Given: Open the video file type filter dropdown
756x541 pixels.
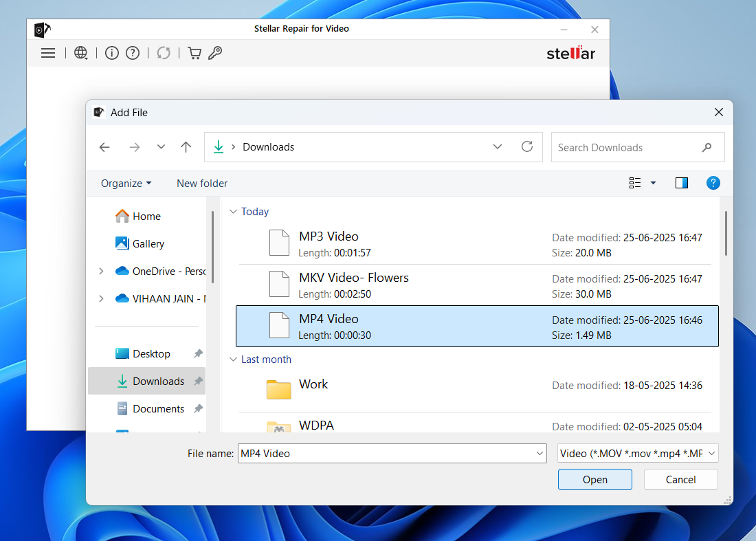Looking at the screenshot, I should point(638,453).
